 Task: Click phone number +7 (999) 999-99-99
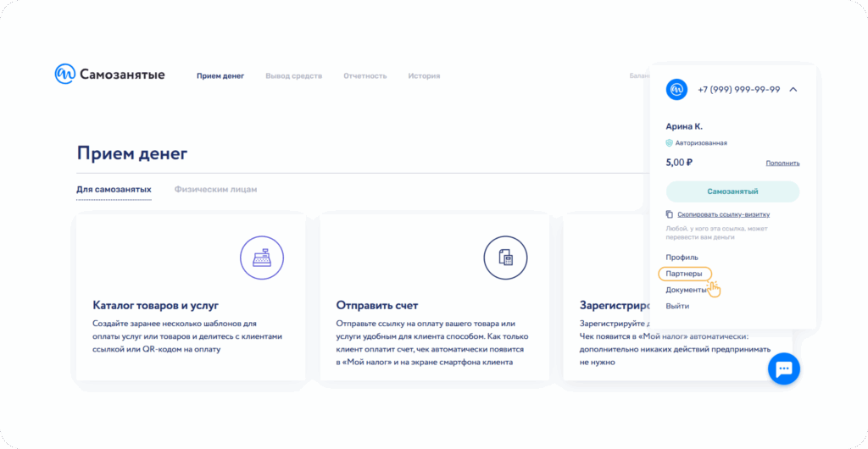pyautogui.click(x=738, y=89)
